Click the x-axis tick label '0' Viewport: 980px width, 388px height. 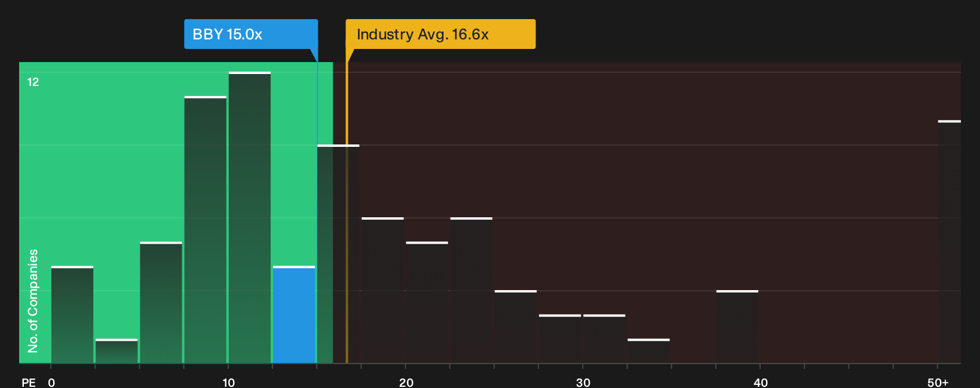point(51,383)
